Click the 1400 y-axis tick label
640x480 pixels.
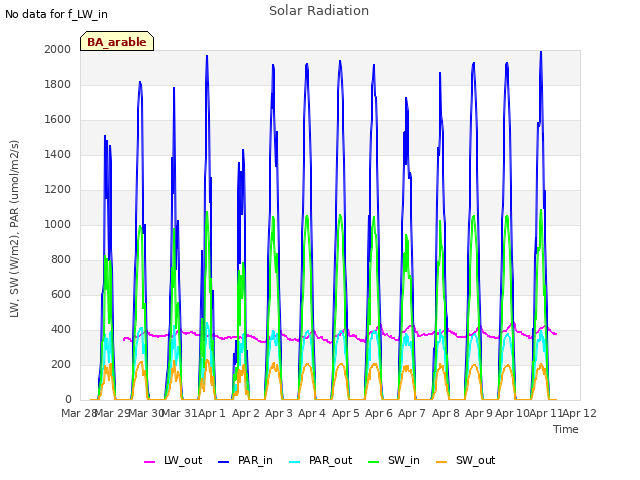[x=58, y=155]
